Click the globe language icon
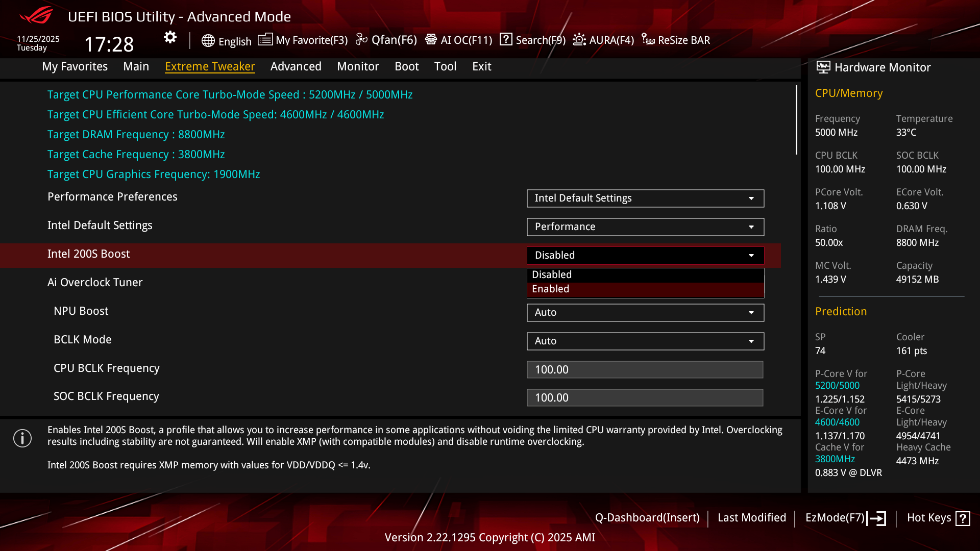Viewport: 980px width, 551px height. pyautogui.click(x=208, y=41)
